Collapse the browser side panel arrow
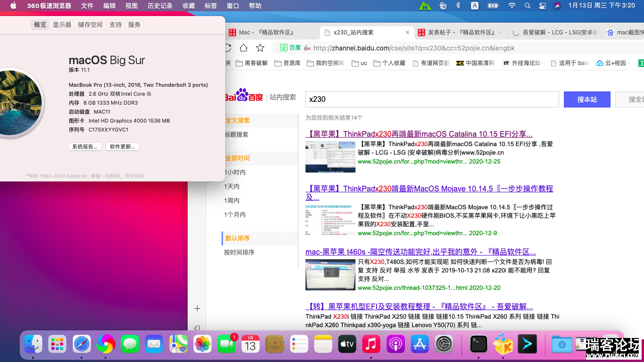Viewport: 644px width, 362px height. 197,328
